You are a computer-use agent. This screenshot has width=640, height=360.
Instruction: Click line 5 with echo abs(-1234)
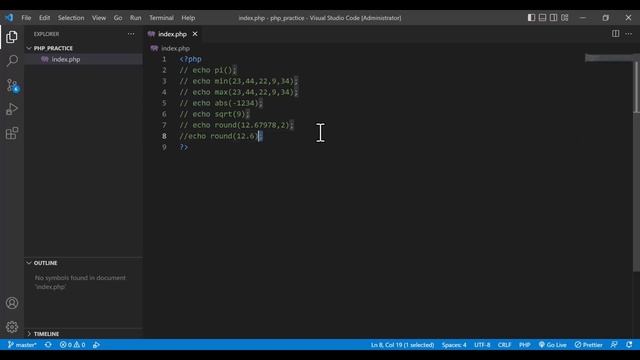pos(221,103)
